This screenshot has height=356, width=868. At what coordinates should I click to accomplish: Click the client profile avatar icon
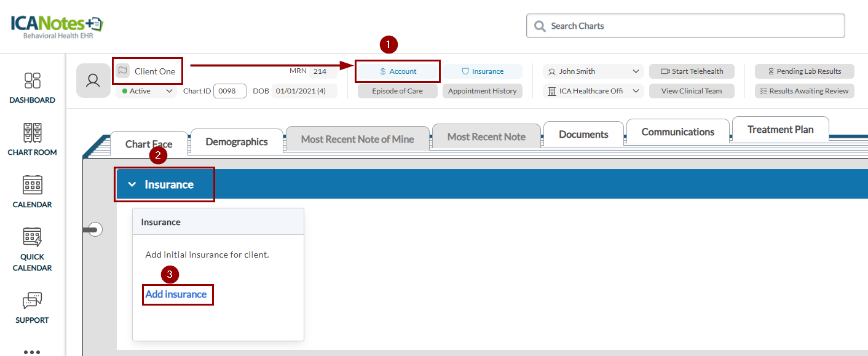click(93, 81)
